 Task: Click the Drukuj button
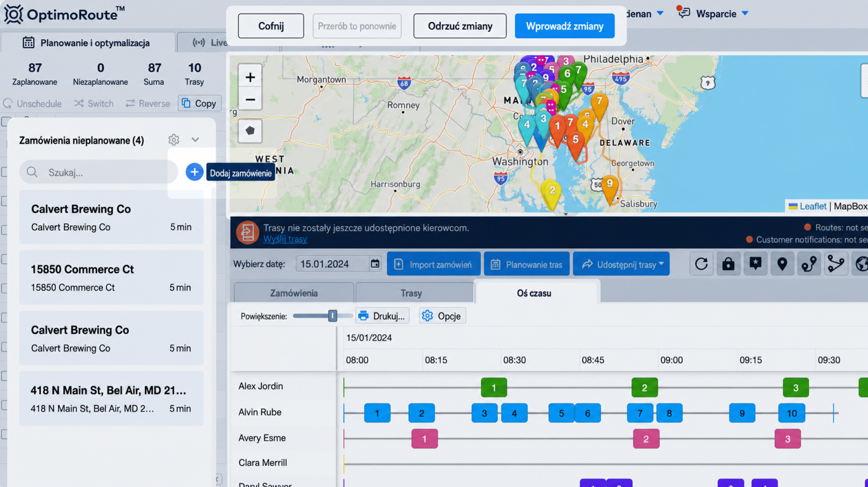click(x=382, y=316)
